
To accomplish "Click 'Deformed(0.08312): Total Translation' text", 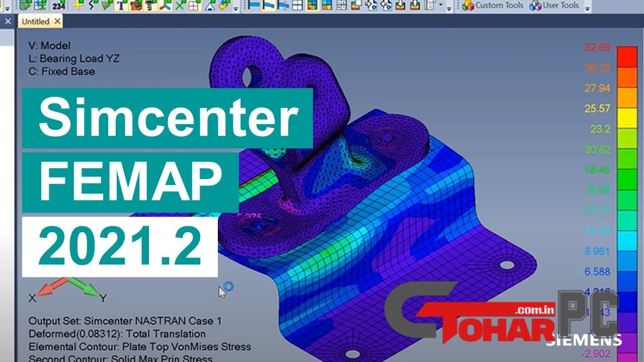I will (117, 334).
